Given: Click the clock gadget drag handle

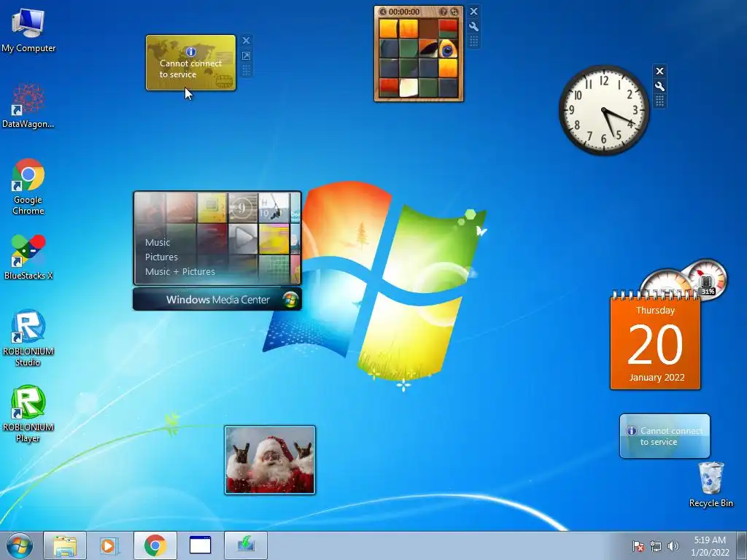Looking at the screenshot, I should click(659, 101).
